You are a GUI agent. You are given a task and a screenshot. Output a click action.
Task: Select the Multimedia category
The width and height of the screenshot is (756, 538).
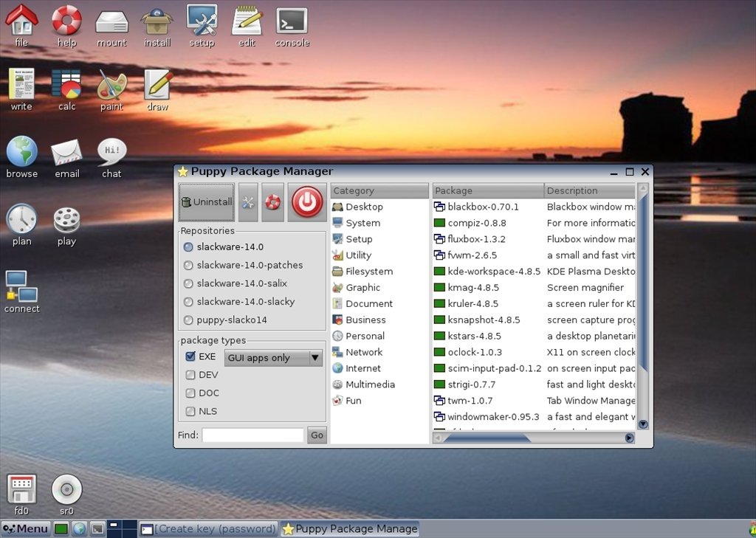(379, 384)
